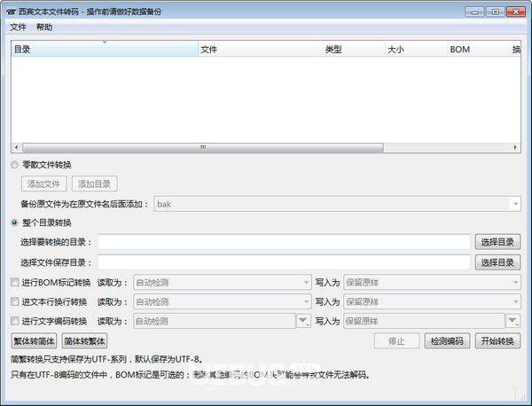532x406 pixels.
Task: Click 选择目录 beside the convert directory field
Action: 497,242
